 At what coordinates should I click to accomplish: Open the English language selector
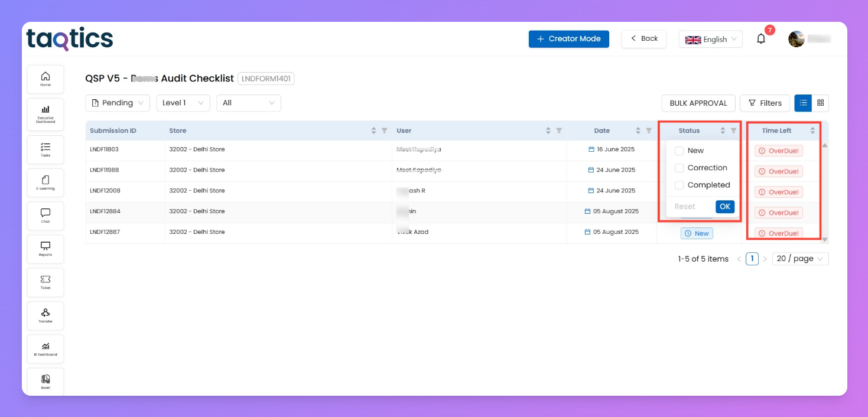[710, 39]
